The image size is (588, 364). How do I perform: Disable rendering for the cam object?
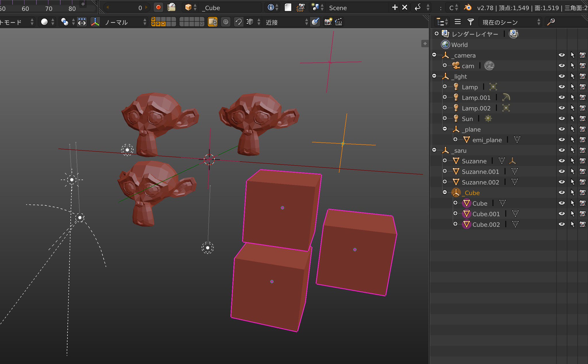point(583,66)
